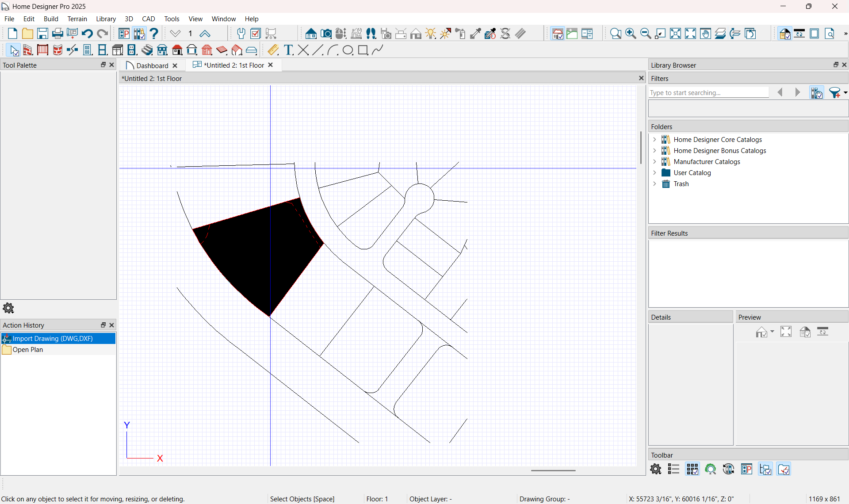The height and width of the screenshot is (504, 849).
Task: Click the Camera view tool
Action: click(326, 34)
